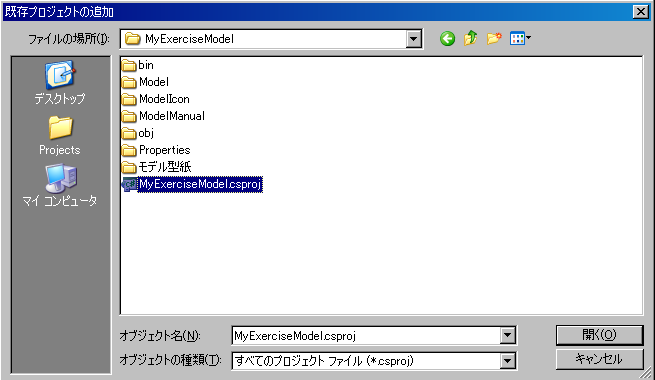Viewport: 655px width, 380px height.
Task: Click the file type field すべてのプロジェクト ファイル
Action: (x=366, y=361)
